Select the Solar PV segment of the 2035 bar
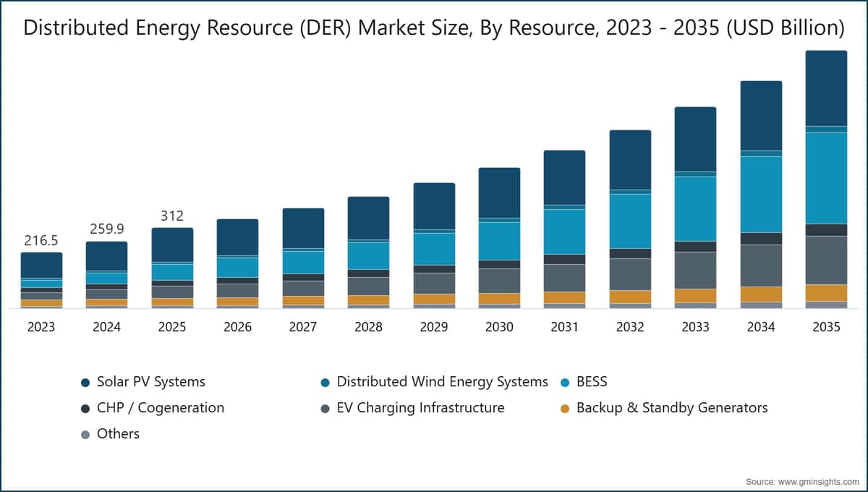The image size is (868, 492). (x=826, y=88)
